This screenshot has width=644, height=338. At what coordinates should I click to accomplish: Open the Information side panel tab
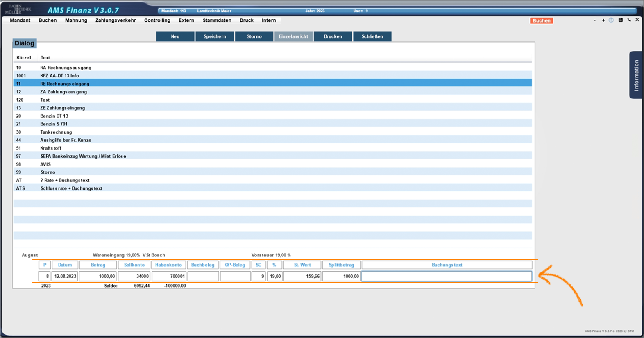click(x=636, y=75)
